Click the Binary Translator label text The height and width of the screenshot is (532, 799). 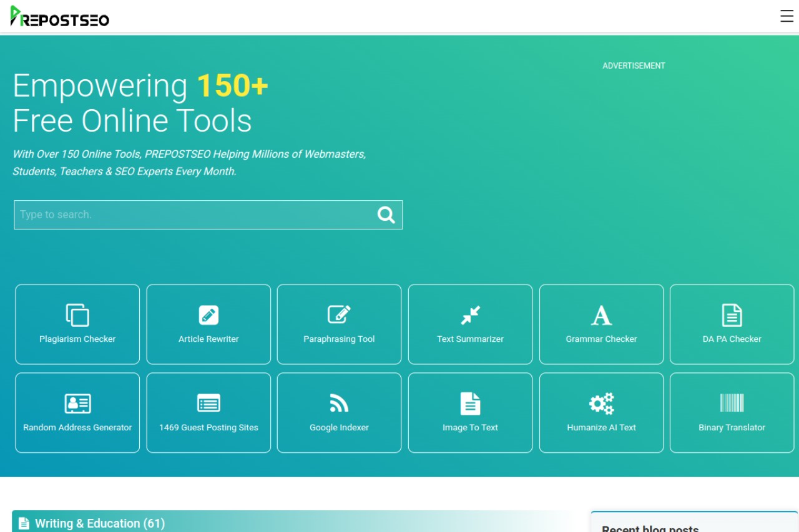pyautogui.click(x=732, y=428)
